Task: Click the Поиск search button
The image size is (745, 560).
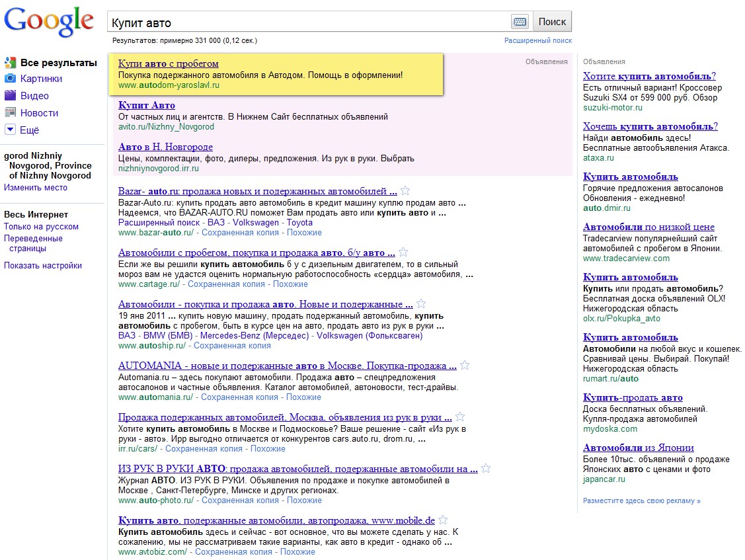Action: (552, 21)
